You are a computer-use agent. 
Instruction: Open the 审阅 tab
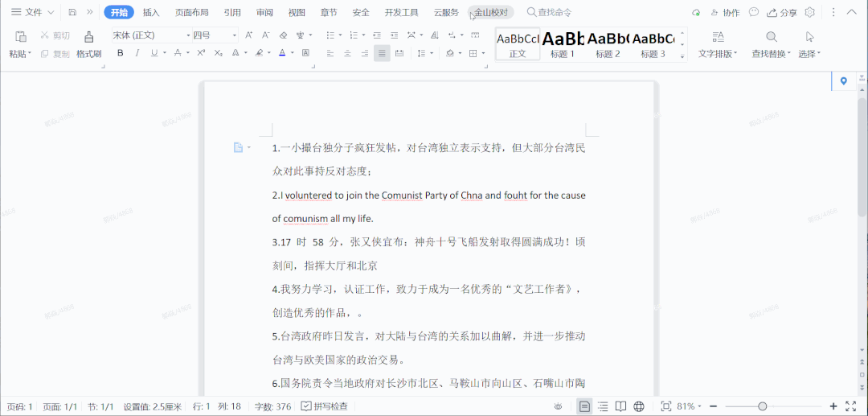tap(264, 12)
